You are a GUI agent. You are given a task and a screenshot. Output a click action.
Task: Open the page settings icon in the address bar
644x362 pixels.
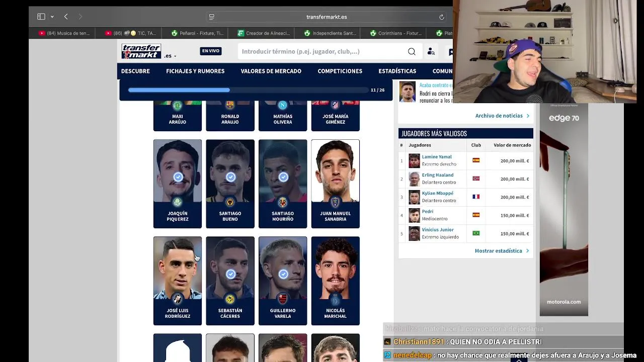click(212, 17)
